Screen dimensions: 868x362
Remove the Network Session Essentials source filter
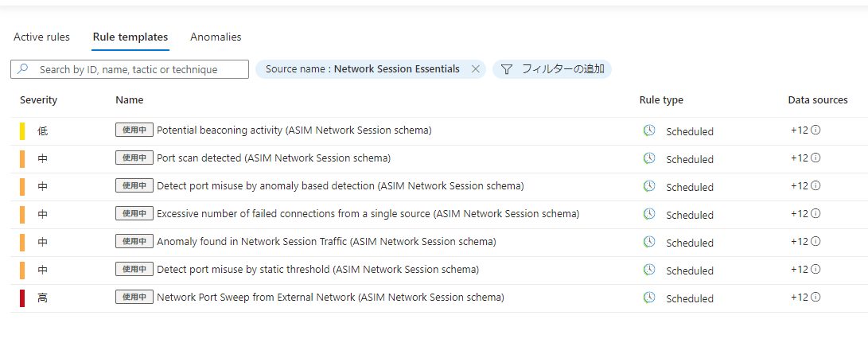(476, 69)
